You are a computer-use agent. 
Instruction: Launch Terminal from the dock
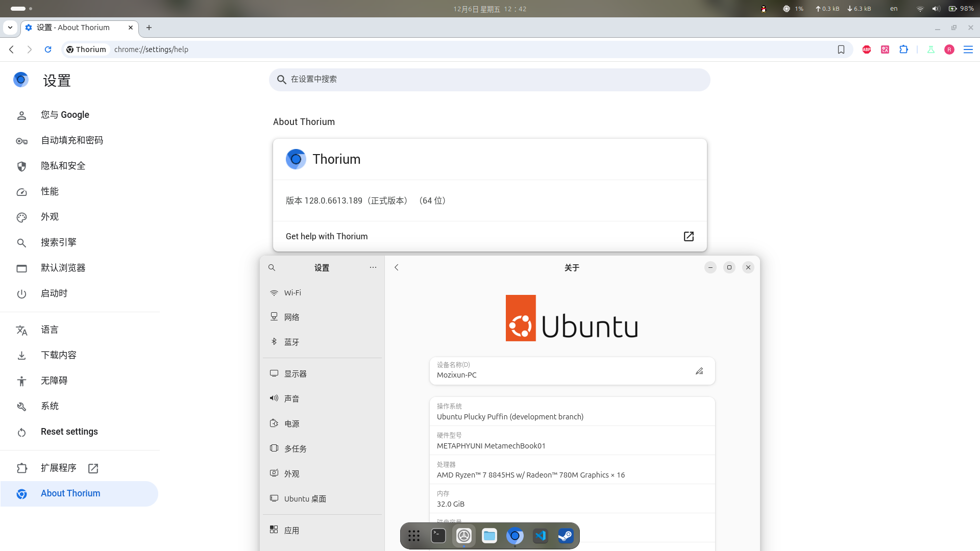click(x=438, y=536)
